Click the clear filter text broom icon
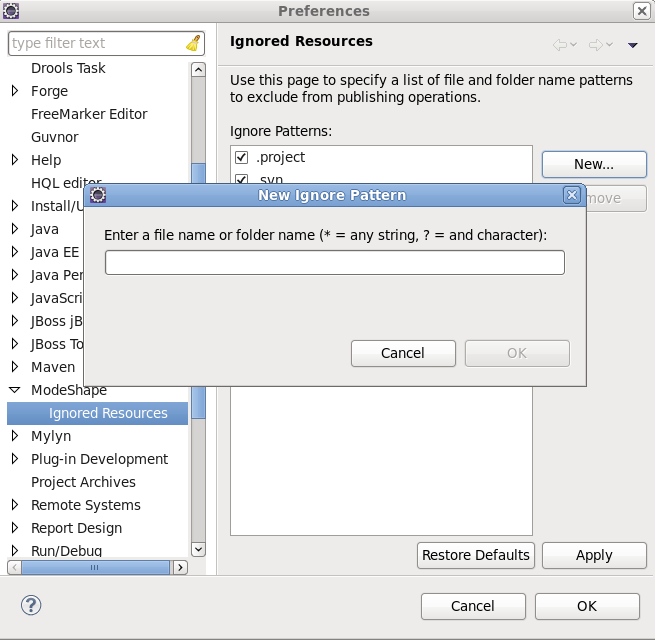The image size is (655, 640). (x=193, y=43)
